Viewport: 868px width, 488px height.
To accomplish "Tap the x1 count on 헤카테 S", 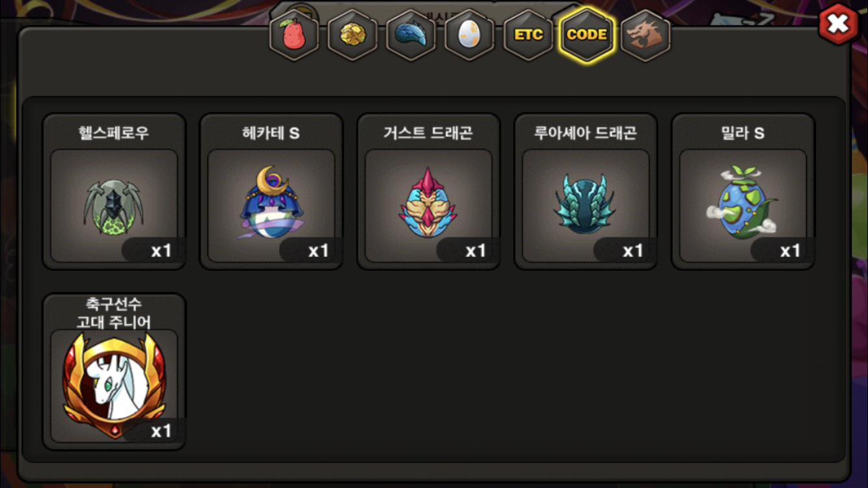I will (318, 251).
